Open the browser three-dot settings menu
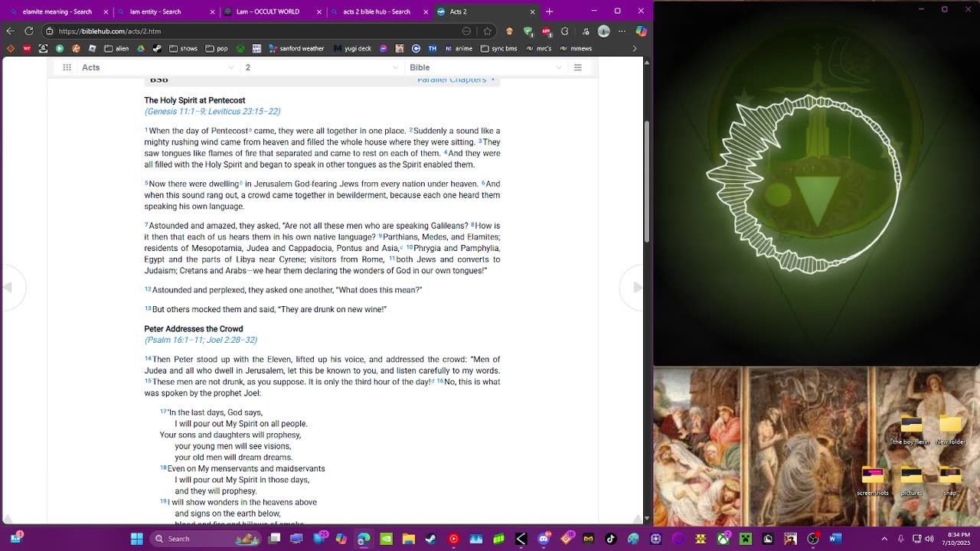 tap(622, 31)
